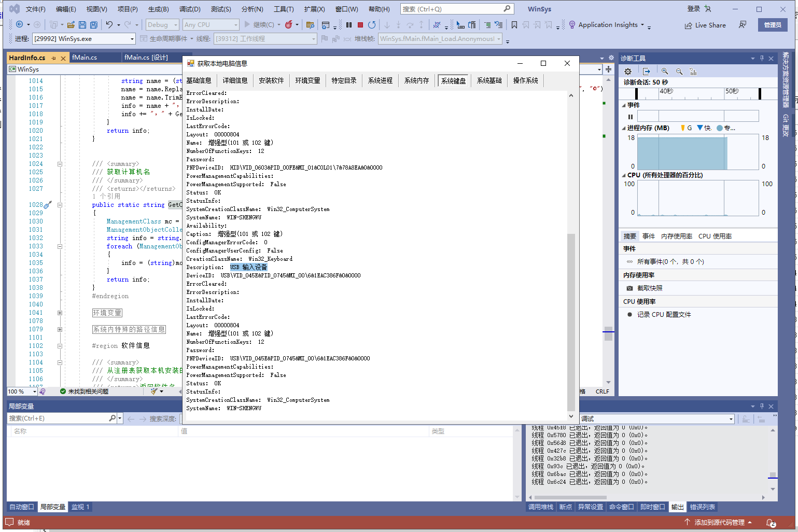Restart the debugging session
The image size is (798, 532).
372,24
